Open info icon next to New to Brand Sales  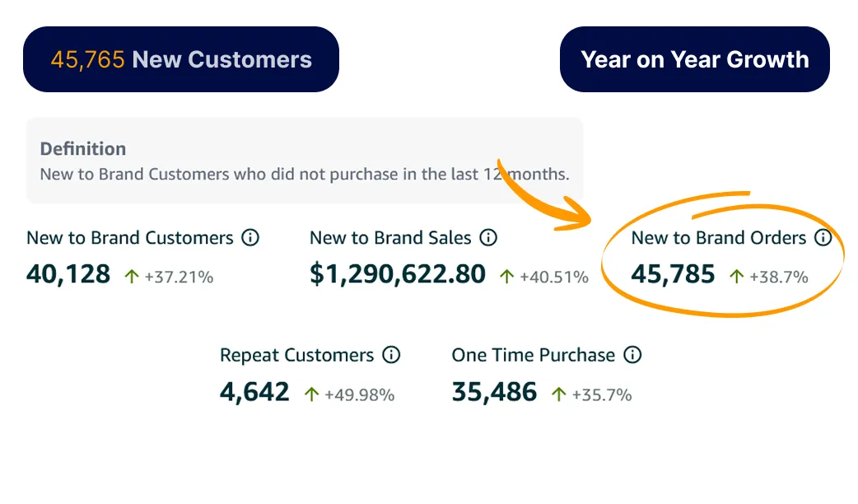point(488,237)
